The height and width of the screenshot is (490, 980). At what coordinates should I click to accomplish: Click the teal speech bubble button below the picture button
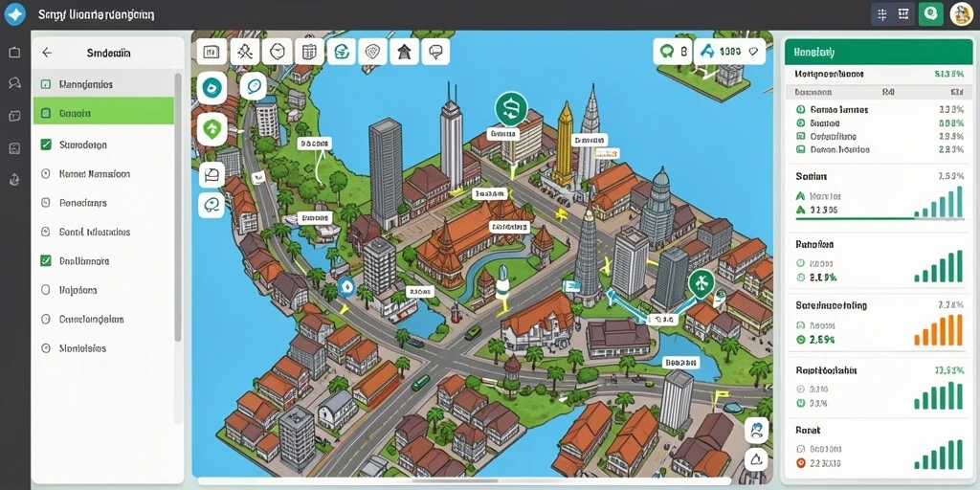[x=212, y=205]
